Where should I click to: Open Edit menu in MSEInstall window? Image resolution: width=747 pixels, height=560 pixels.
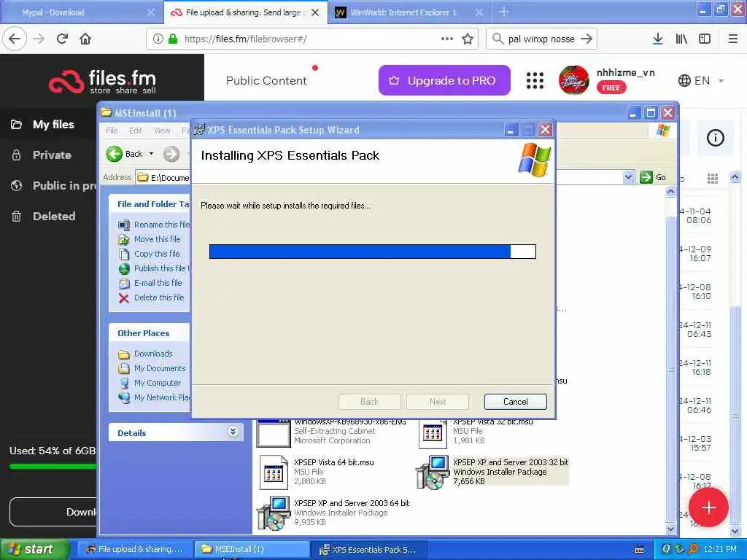coord(135,131)
